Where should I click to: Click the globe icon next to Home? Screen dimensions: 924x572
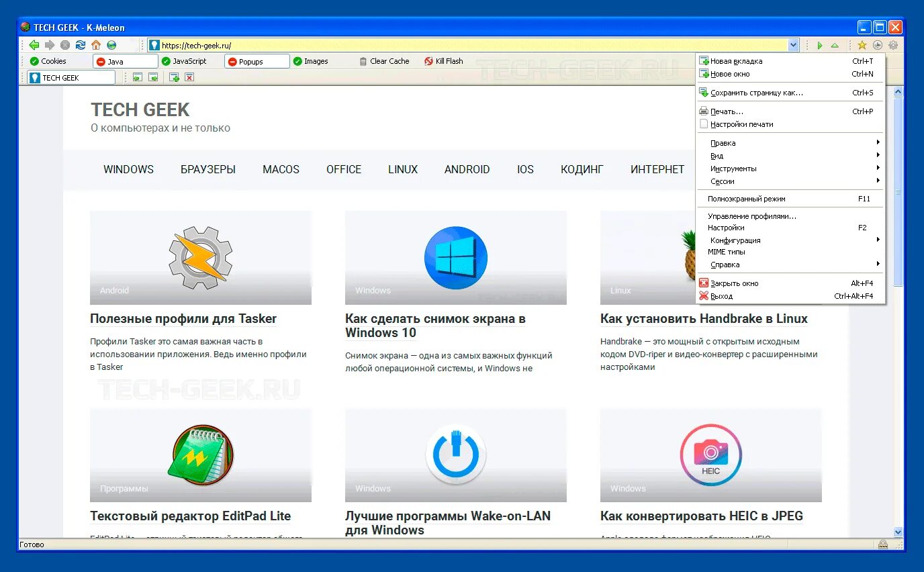111,45
